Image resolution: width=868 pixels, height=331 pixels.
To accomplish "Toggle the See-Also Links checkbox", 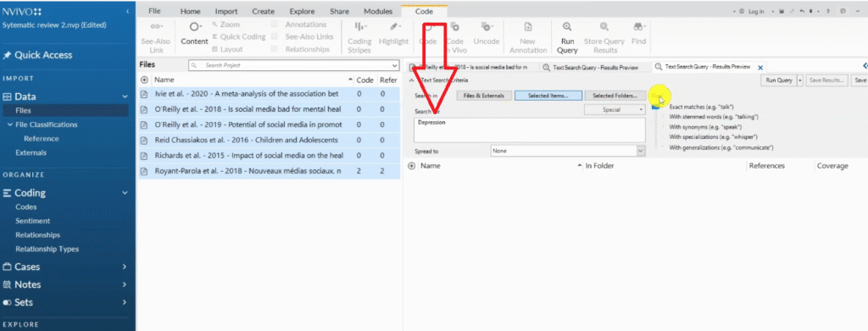I will [x=275, y=37].
